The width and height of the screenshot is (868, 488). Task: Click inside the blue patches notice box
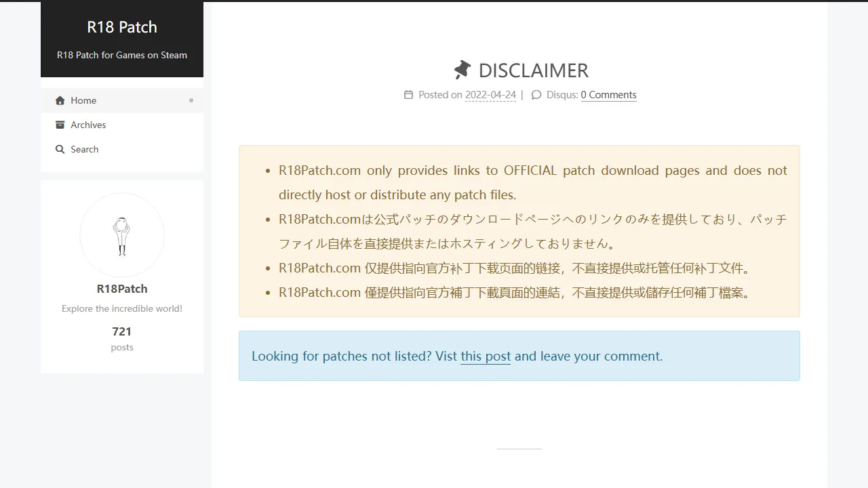[x=519, y=356]
